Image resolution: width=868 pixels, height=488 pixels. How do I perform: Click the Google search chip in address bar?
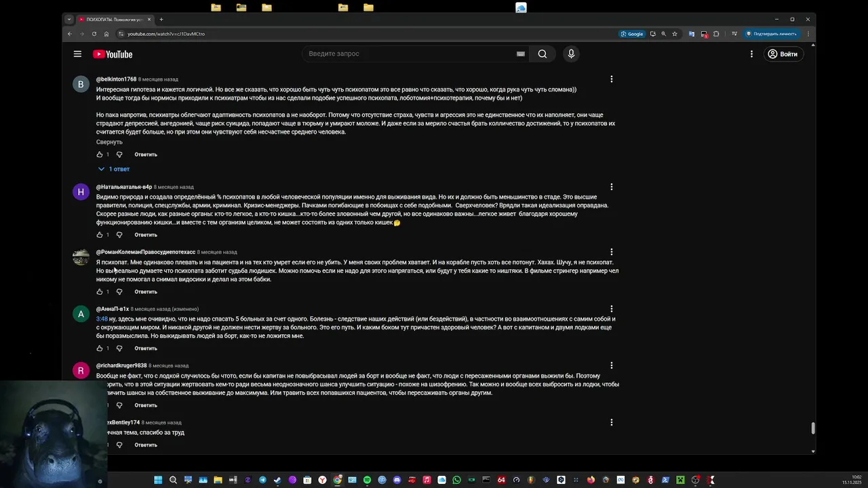click(632, 34)
